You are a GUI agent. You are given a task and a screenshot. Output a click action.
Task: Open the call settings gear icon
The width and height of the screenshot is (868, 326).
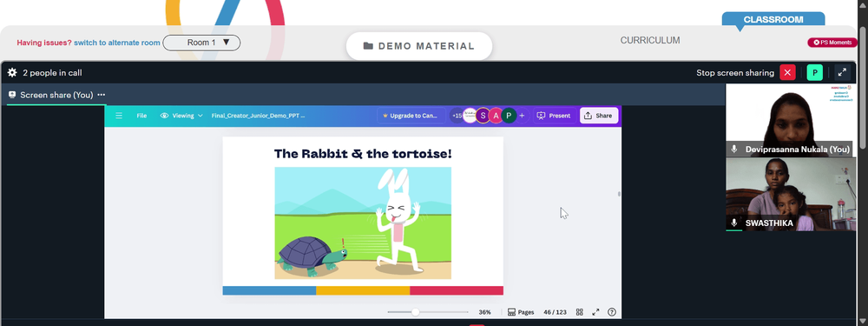tap(12, 73)
